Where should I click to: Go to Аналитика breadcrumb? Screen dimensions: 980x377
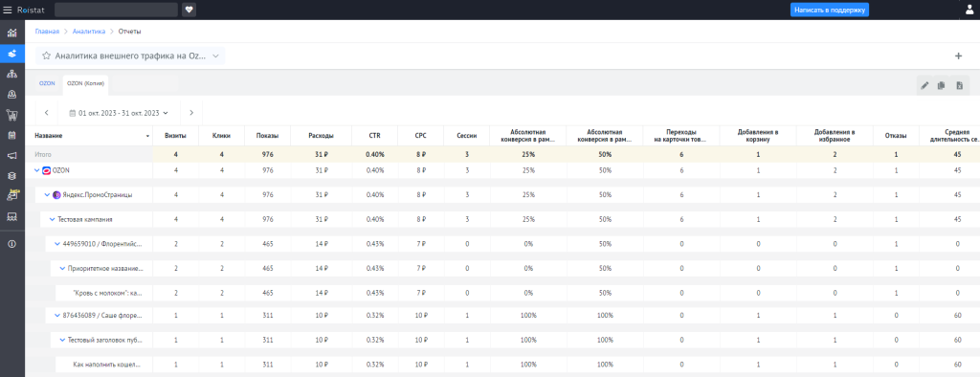pos(89,31)
